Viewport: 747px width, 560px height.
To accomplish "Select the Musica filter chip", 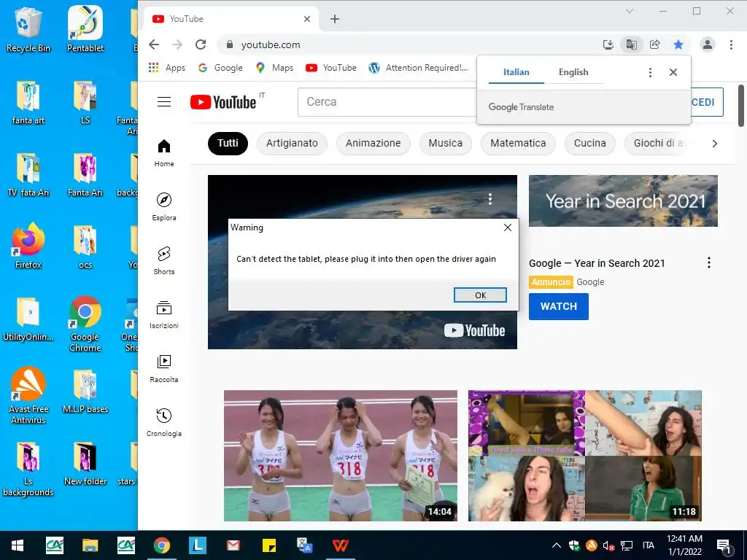I will point(446,144).
